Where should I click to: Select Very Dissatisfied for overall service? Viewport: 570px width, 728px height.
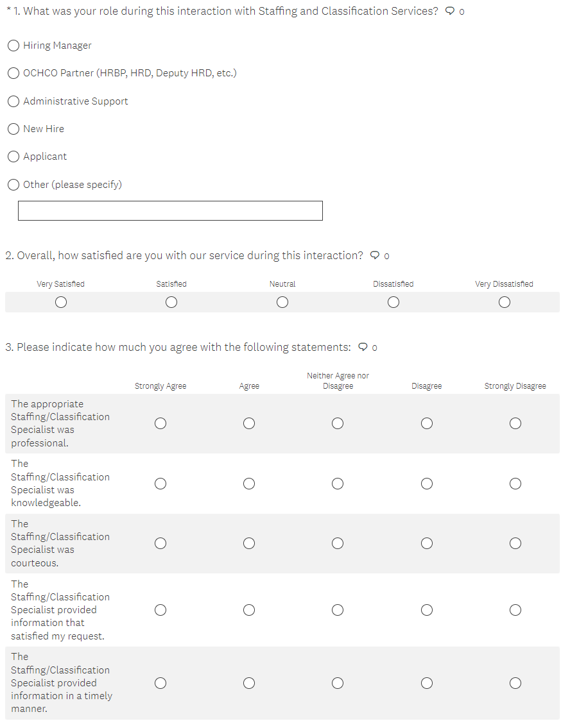pyautogui.click(x=505, y=302)
